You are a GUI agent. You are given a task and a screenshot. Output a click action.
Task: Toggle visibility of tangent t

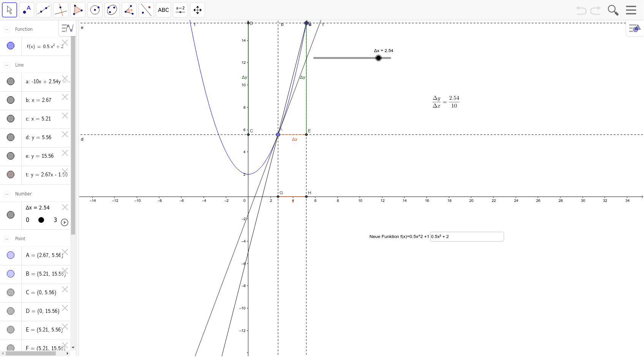pyautogui.click(x=11, y=175)
